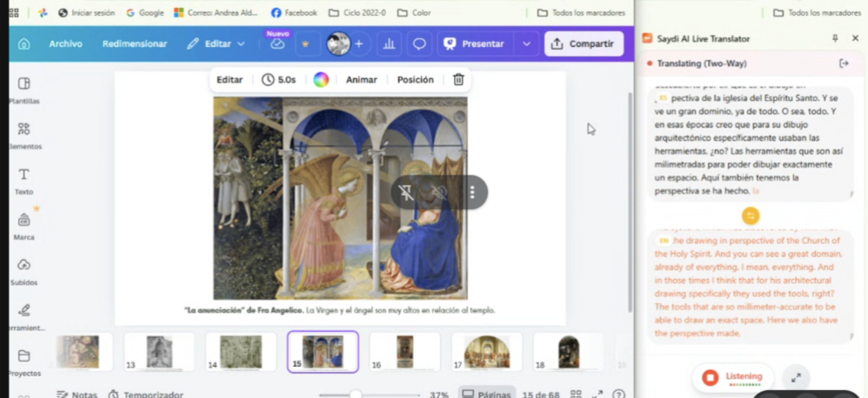This screenshot has width=868, height=398.
Task: Enter fullscreen with the expand arrows icon
Action: pos(598,395)
